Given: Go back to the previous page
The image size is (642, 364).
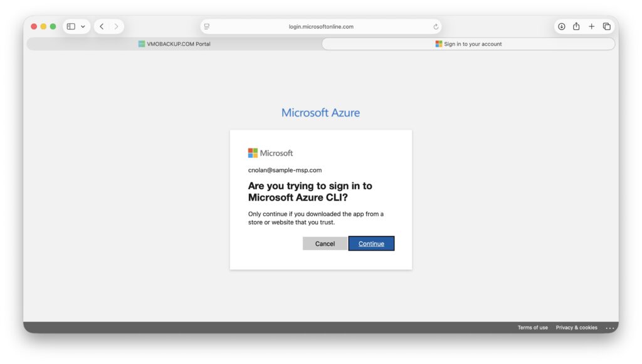Looking at the screenshot, I should tap(102, 26).
